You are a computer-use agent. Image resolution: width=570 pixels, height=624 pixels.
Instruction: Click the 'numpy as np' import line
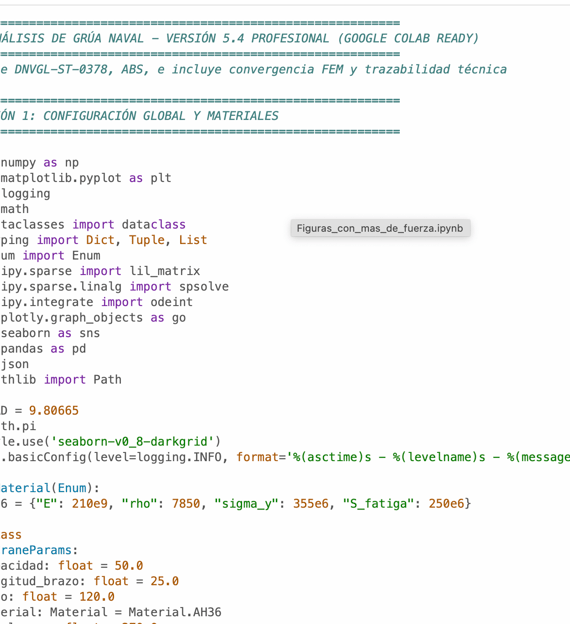39,163
